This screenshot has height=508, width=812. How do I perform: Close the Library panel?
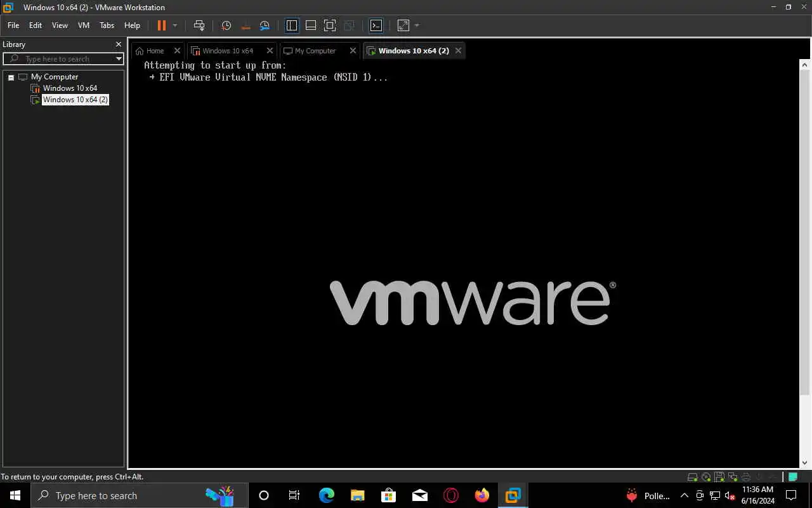(x=118, y=44)
